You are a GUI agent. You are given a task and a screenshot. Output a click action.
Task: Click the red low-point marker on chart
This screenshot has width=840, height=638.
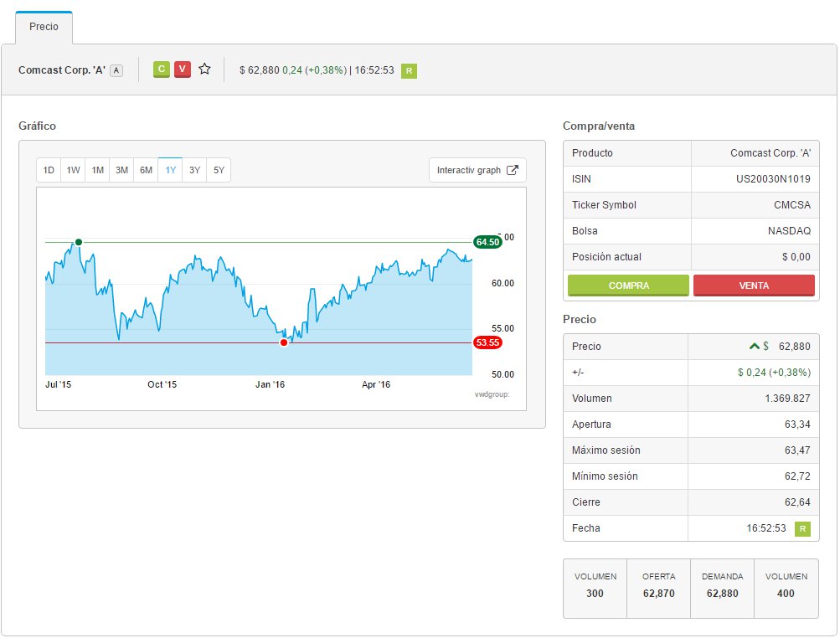click(284, 342)
